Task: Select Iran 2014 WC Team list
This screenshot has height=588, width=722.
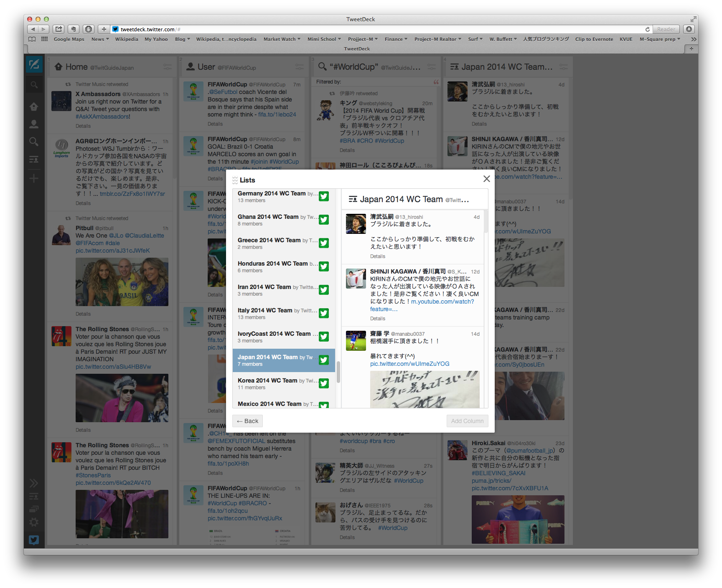Action: (284, 290)
